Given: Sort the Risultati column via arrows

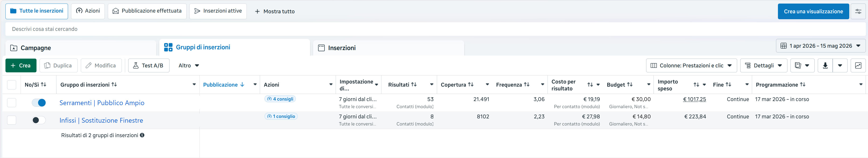Looking at the screenshot, I should click(414, 84).
